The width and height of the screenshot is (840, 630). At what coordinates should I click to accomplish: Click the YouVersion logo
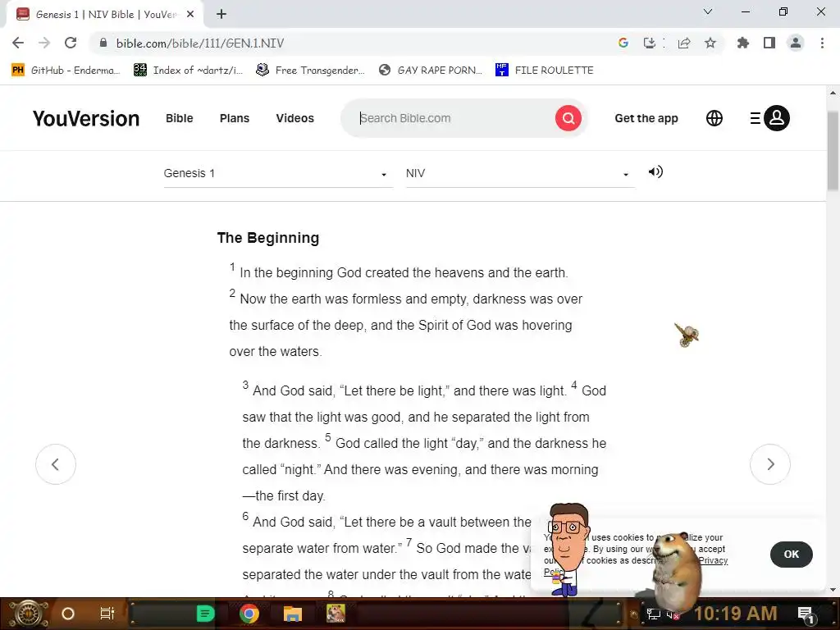[x=85, y=118]
